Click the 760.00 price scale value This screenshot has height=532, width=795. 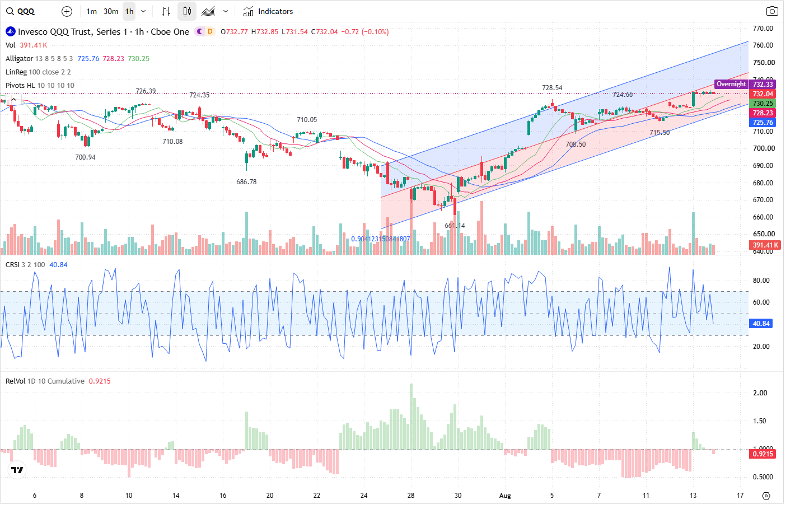click(763, 45)
